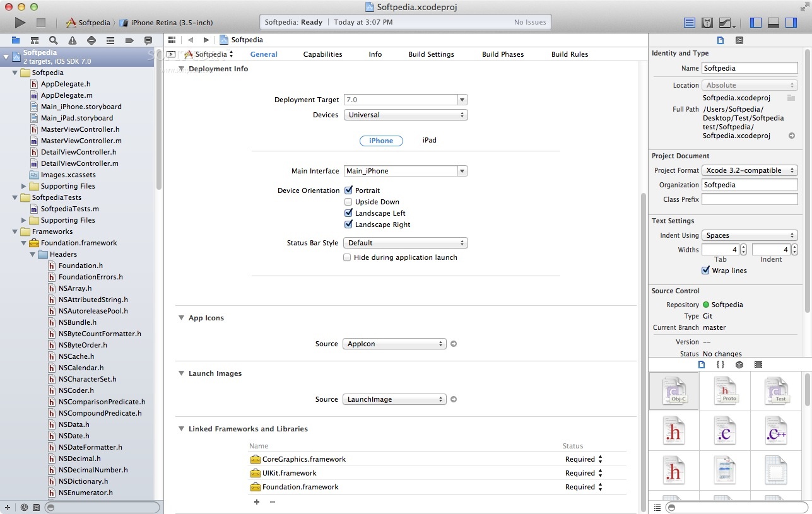Adjust the Tab width stepper
Screen dimensions: 812x514
743,250
